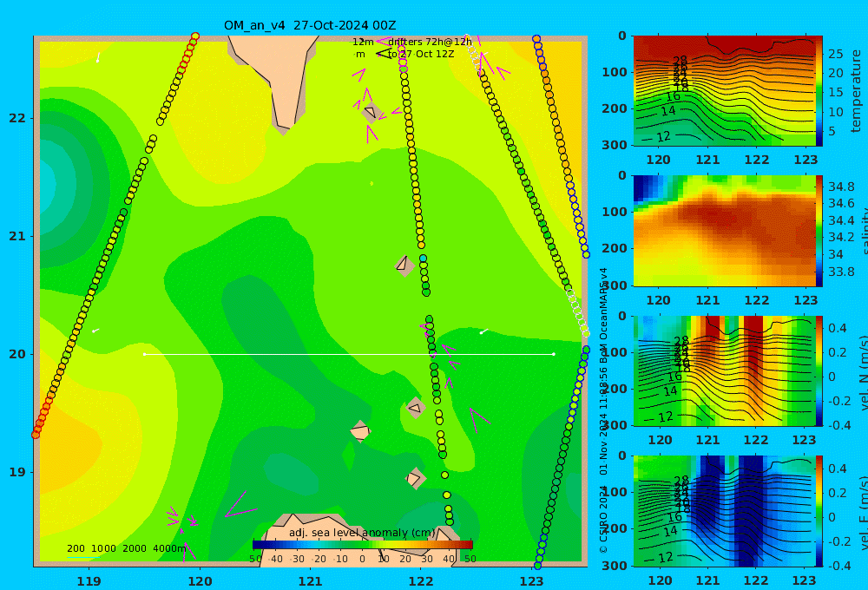This screenshot has width=868, height=590.
Task: Click the map title OM_an_v4 27-Oct-2024 00Z
Action: [x=310, y=25]
